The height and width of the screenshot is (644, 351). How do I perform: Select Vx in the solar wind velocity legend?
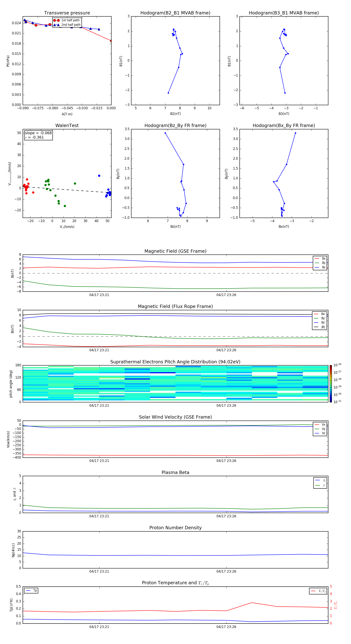(x=320, y=424)
